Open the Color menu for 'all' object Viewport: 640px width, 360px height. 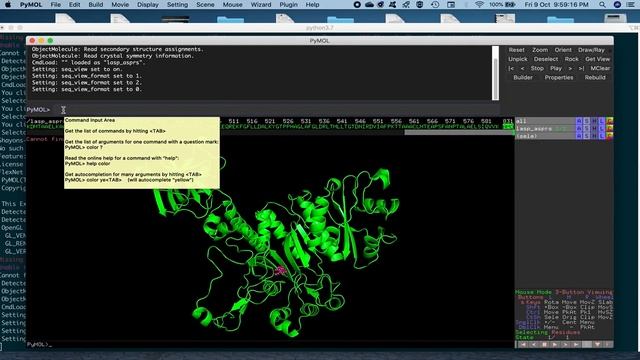pos(610,121)
